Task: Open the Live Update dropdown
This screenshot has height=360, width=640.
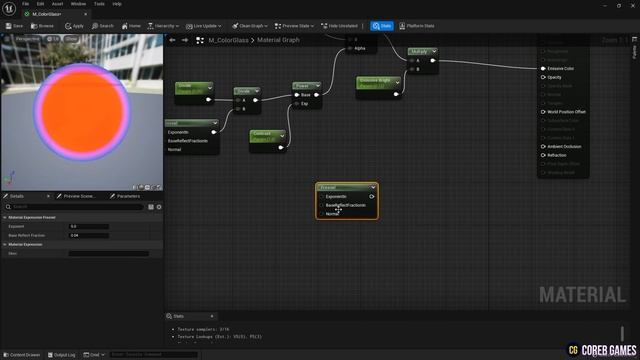Action: tap(203, 26)
